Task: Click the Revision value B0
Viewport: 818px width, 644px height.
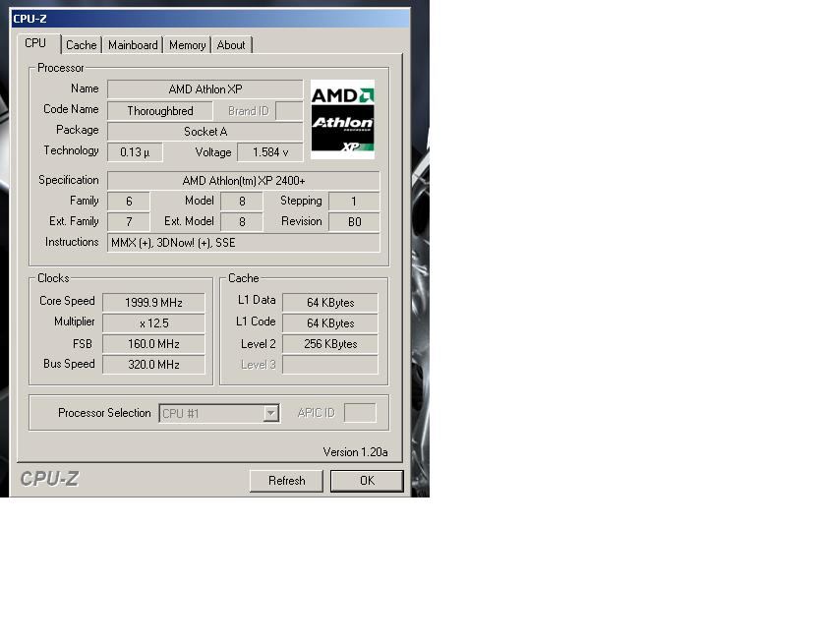Action: (x=354, y=222)
